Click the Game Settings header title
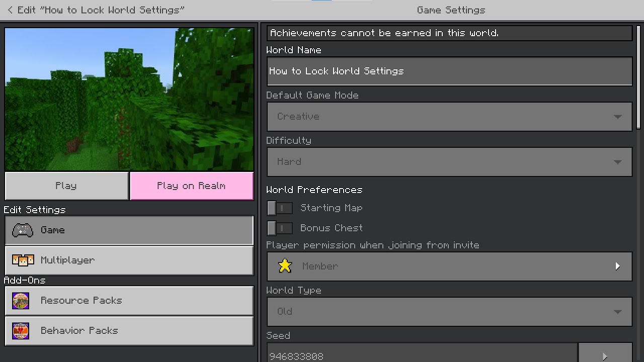The width and height of the screenshot is (644, 362). [x=451, y=10]
